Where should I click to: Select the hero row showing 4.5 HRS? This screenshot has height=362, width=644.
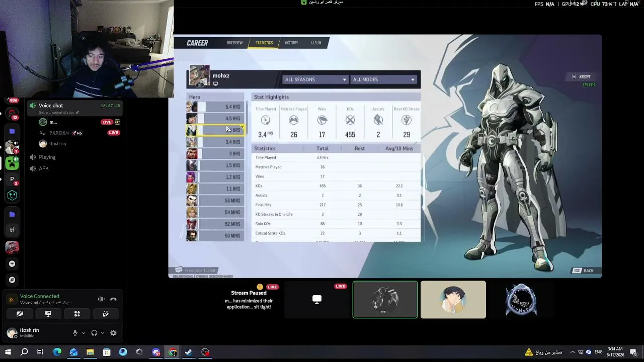coord(215,119)
